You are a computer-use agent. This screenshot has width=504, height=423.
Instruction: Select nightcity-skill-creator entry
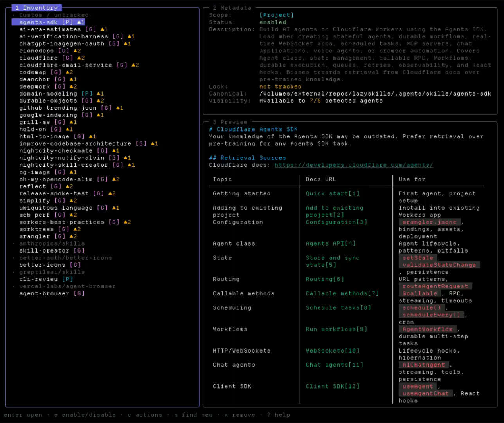point(77,165)
